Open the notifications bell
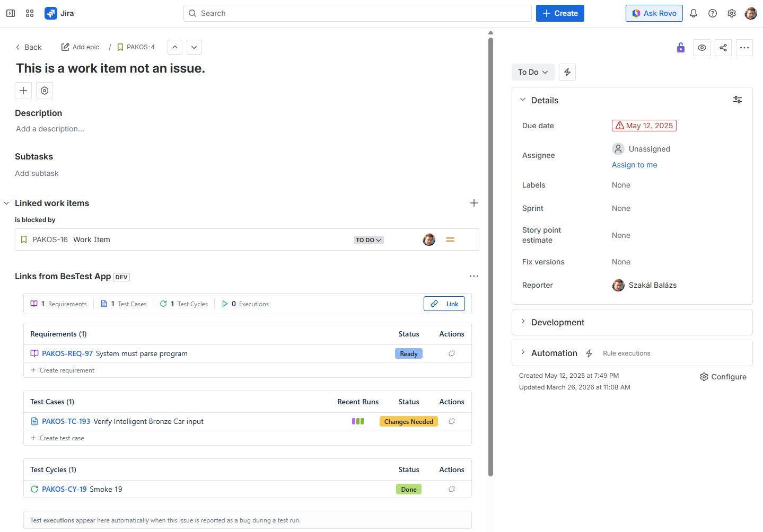The height and width of the screenshot is (532, 763). [694, 13]
